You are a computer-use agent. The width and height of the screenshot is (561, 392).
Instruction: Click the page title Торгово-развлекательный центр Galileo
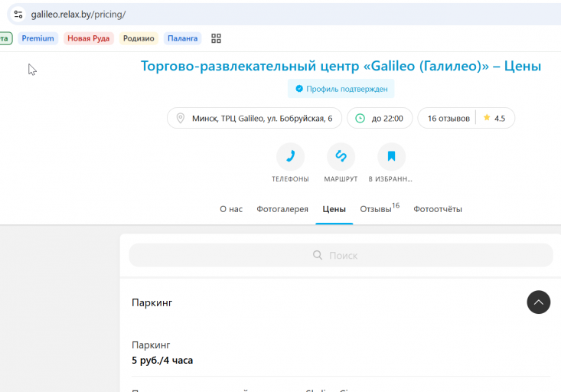click(341, 66)
